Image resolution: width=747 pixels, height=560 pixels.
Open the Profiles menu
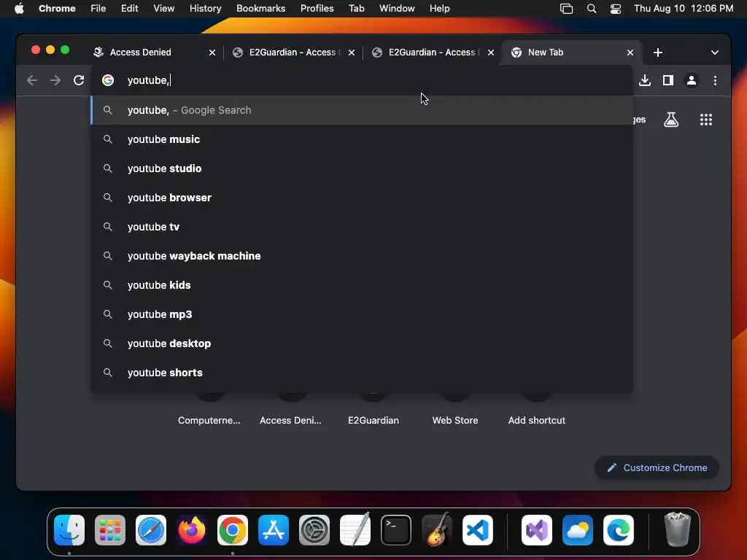tap(317, 9)
